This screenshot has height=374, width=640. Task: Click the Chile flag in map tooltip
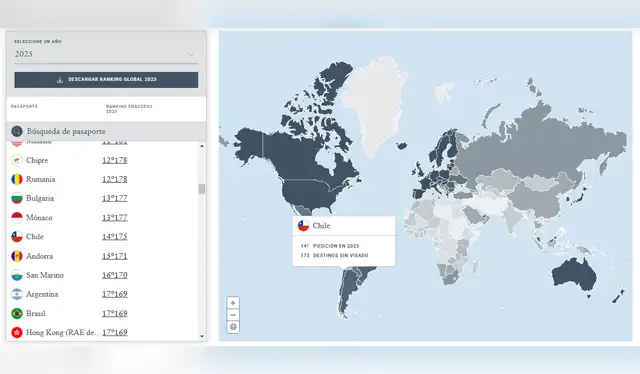pos(303,226)
